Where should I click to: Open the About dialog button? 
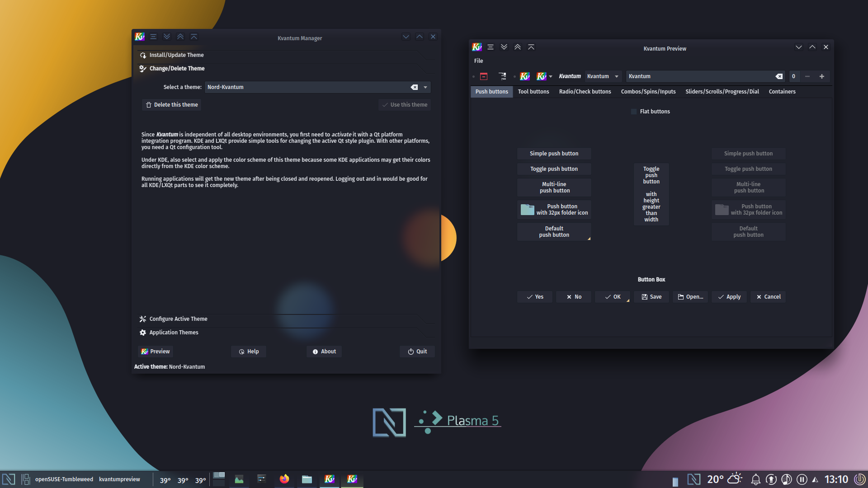coord(324,352)
